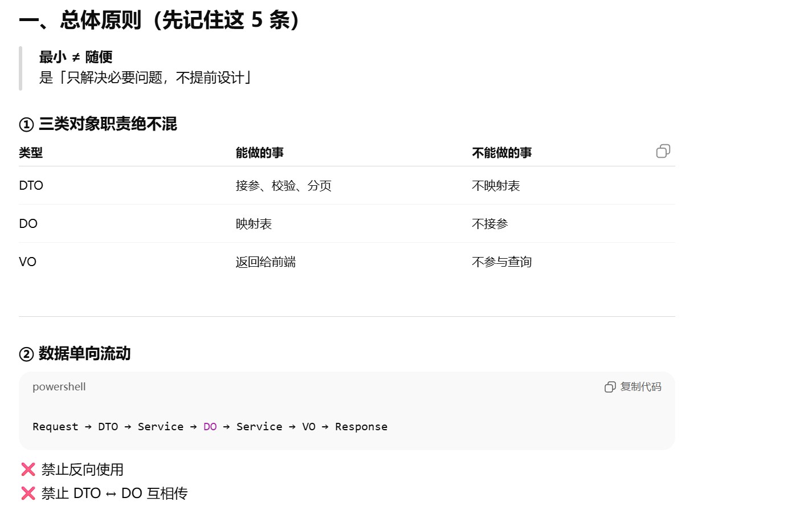The image size is (812, 518).
Task: Click the 不参与查询 table cell
Action: tap(501, 262)
